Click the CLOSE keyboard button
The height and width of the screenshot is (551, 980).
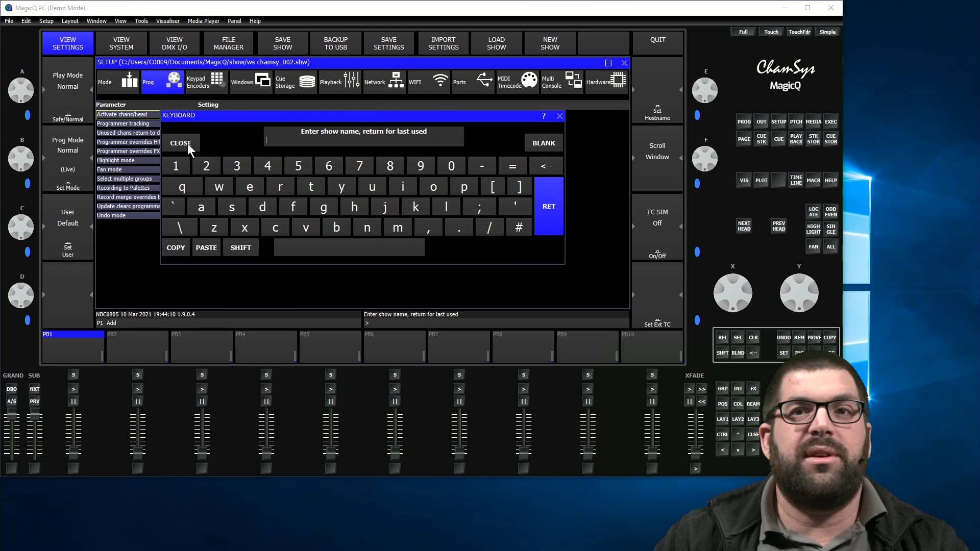[181, 143]
